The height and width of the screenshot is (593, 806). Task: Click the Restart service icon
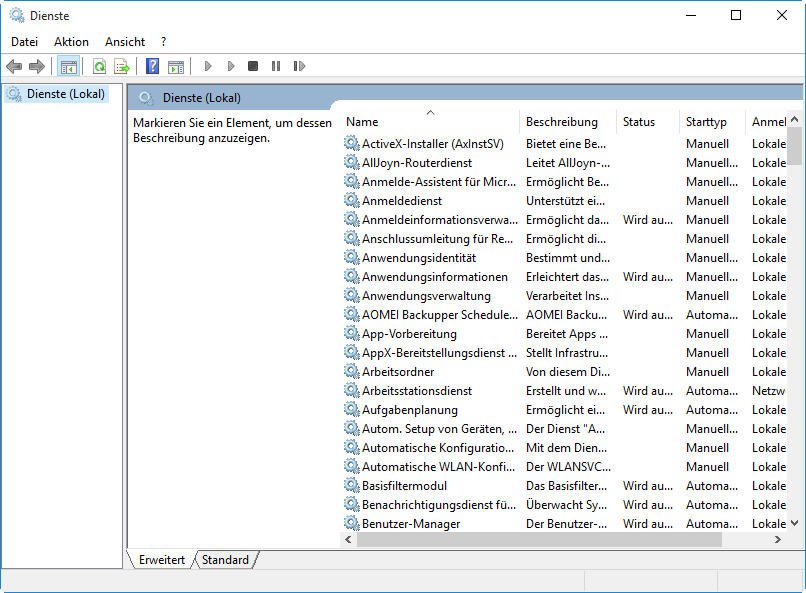pyautogui.click(x=299, y=66)
